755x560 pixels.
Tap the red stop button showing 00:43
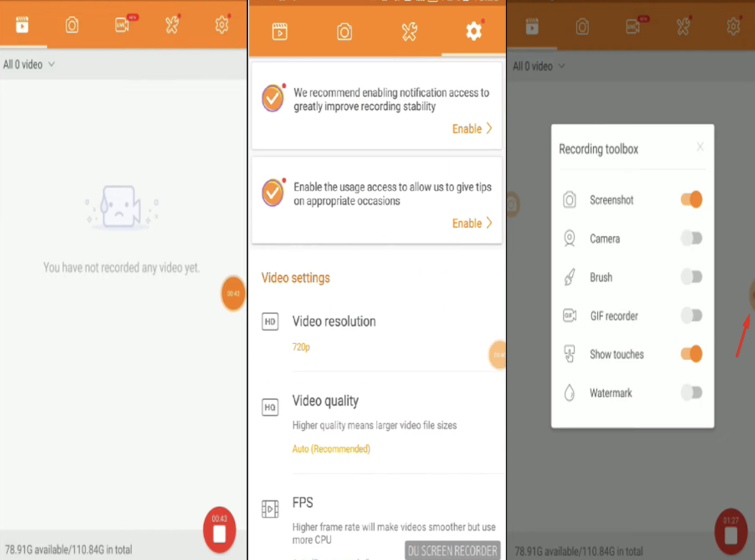[219, 529]
